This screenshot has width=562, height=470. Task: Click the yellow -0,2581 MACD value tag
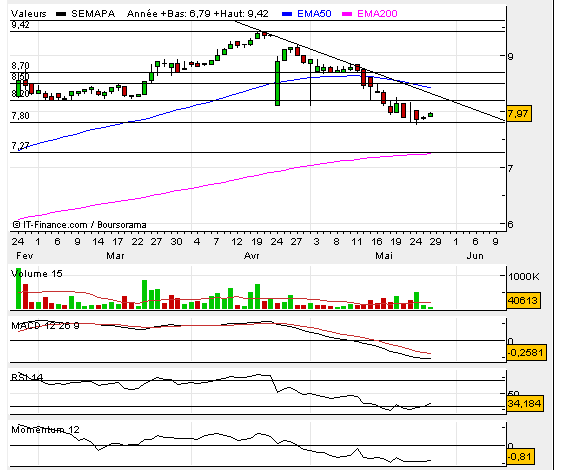click(526, 352)
